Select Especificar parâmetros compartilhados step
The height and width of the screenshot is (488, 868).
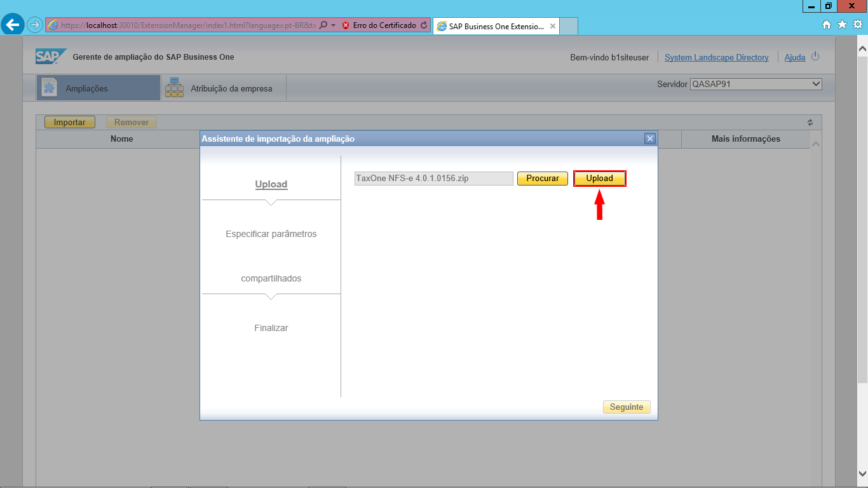271,256
